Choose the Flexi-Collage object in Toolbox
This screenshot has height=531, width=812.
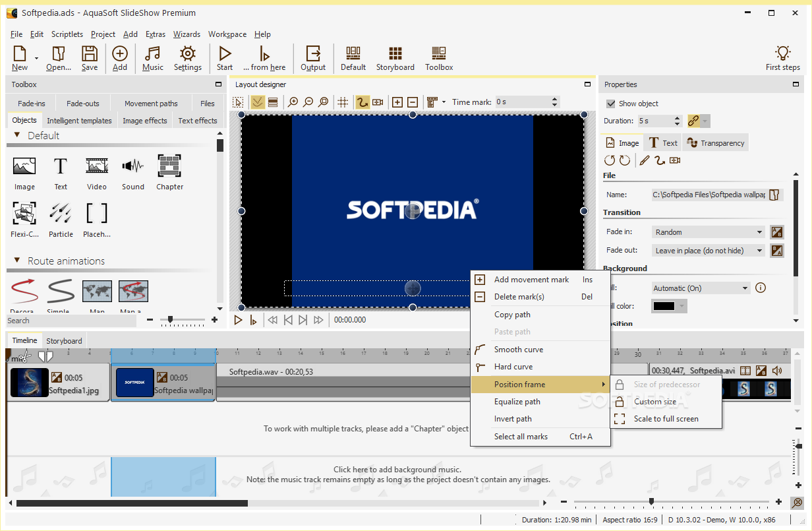[x=24, y=220]
